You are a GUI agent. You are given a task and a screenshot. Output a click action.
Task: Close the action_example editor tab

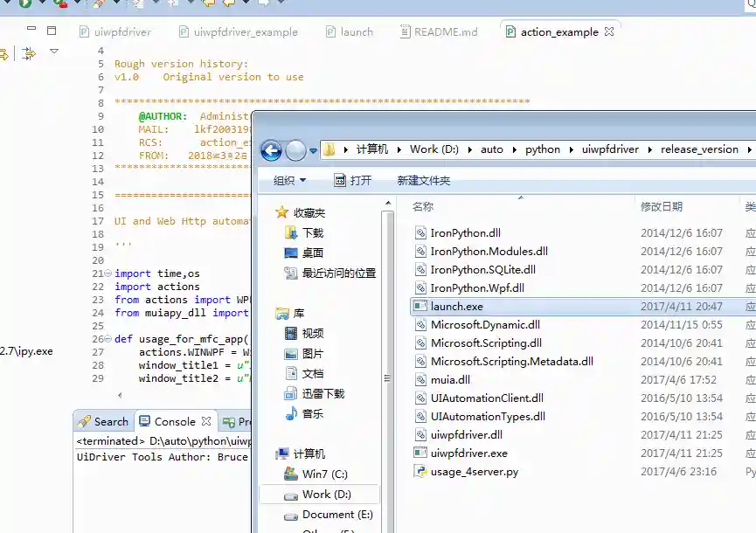click(x=609, y=31)
